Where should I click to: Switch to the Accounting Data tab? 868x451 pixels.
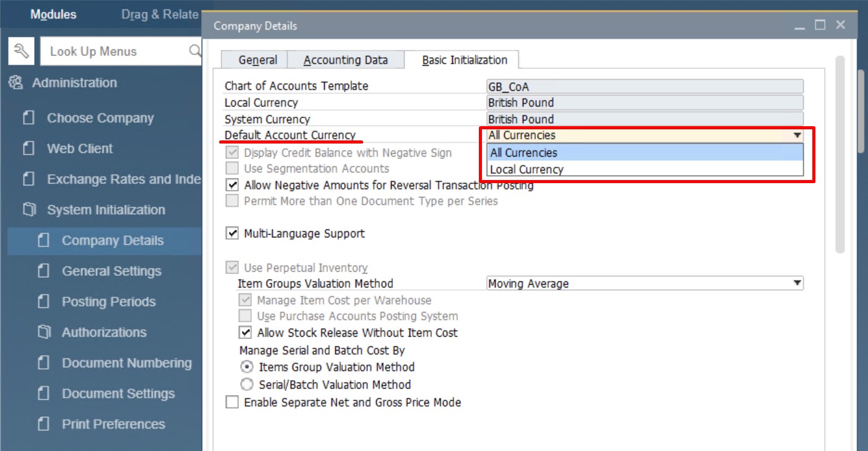[x=345, y=60]
